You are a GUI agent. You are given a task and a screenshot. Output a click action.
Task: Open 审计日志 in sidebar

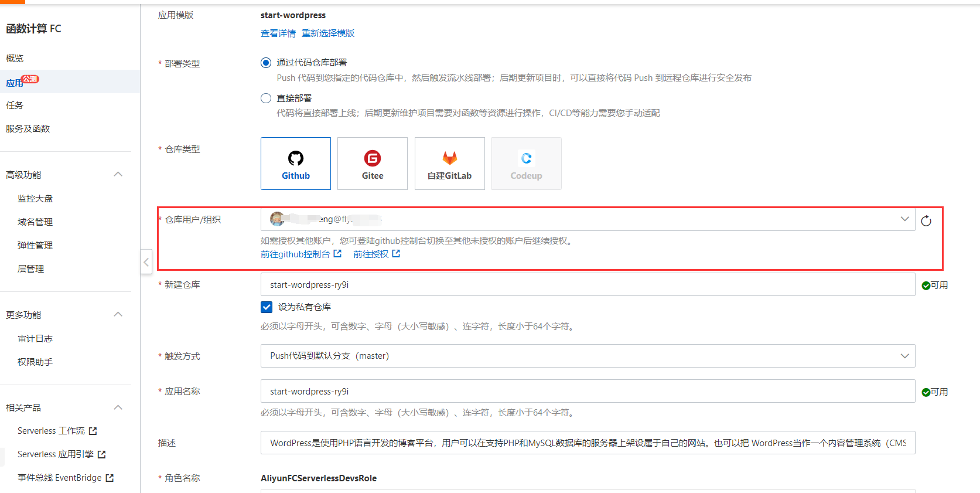[x=35, y=339]
